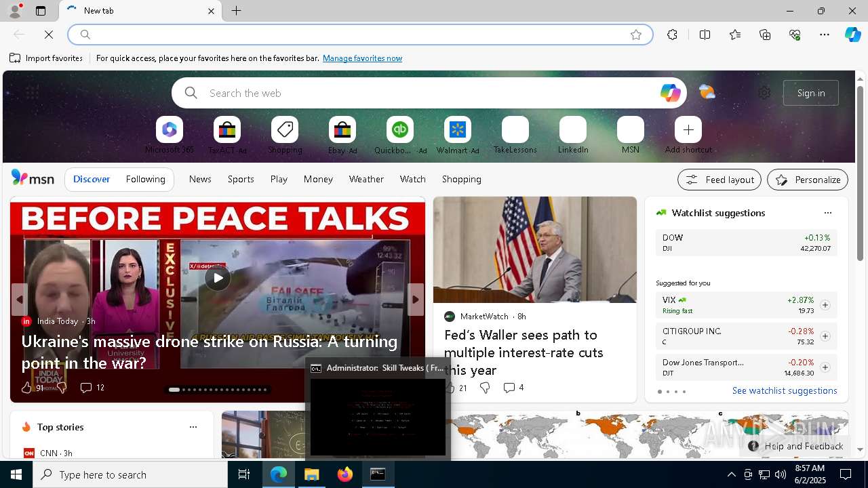
Task: Open Browser essentials icon
Action: coord(795,35)
